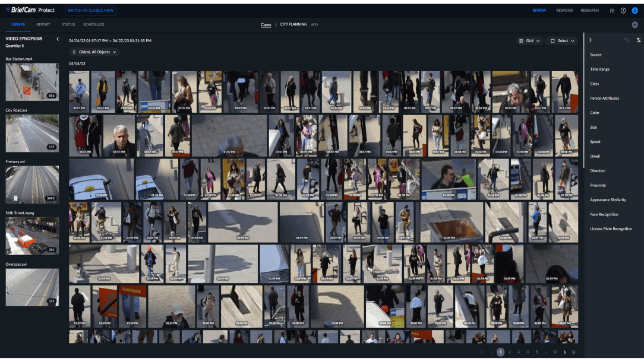Screen dimensions: 644x362
Task: Switch to the Report tab
Action: [x=43, y=24]
